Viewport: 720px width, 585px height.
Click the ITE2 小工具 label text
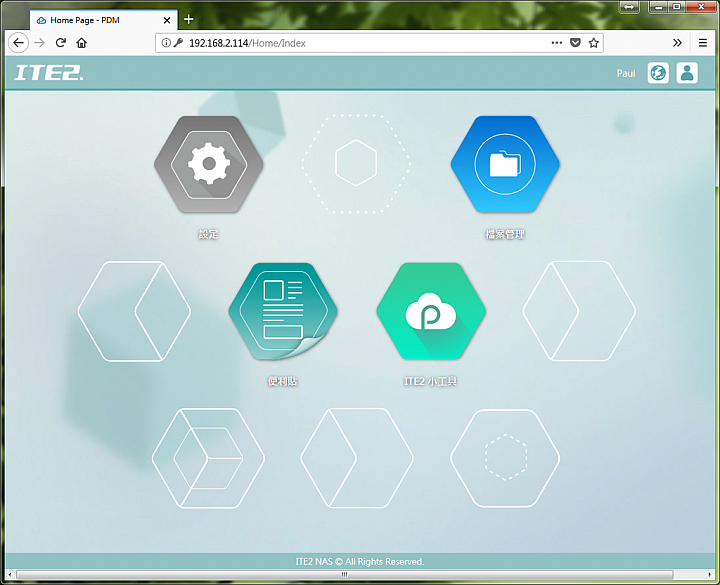click(x=431, y=381)
